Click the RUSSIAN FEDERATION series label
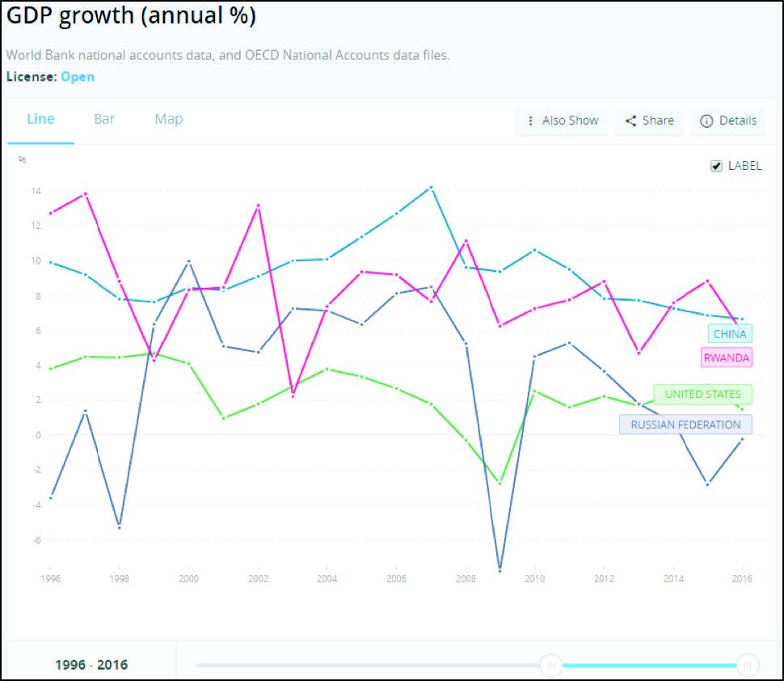The width and height of the screenshot is (784, 681). click(685, 425)
